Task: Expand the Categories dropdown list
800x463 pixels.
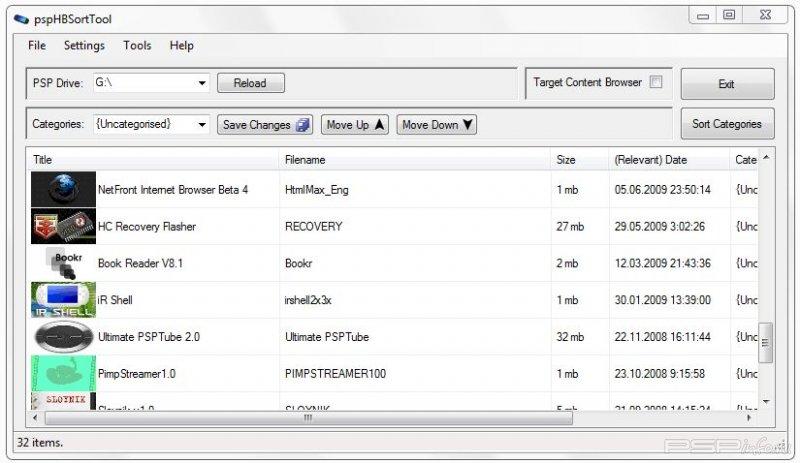Action: tap(201, 125)
